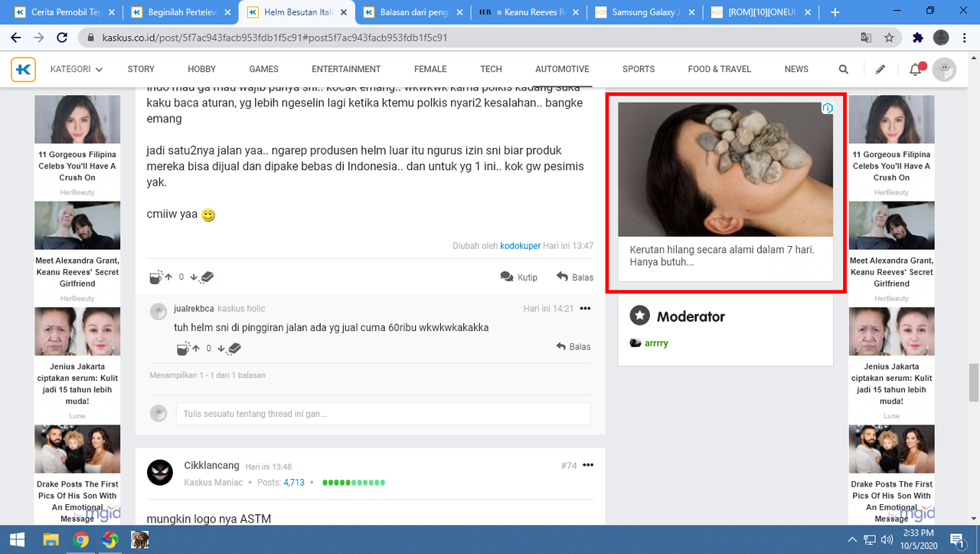The height and width of the screenshot is (554, 980).
Task: Bookmark this page with the star icon
Action: tap(889, 38)
